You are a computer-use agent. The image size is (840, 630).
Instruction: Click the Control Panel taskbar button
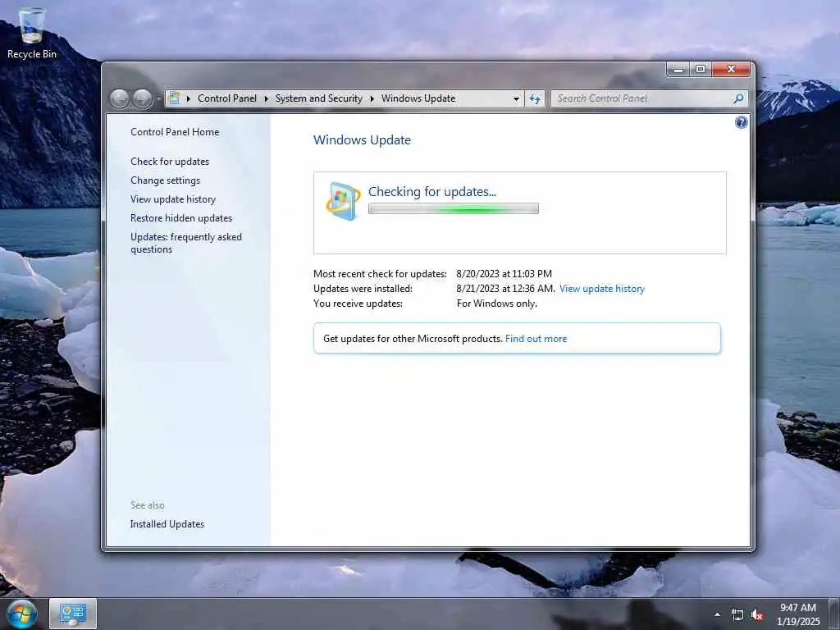pyautogui.click(x=73, y=614)
